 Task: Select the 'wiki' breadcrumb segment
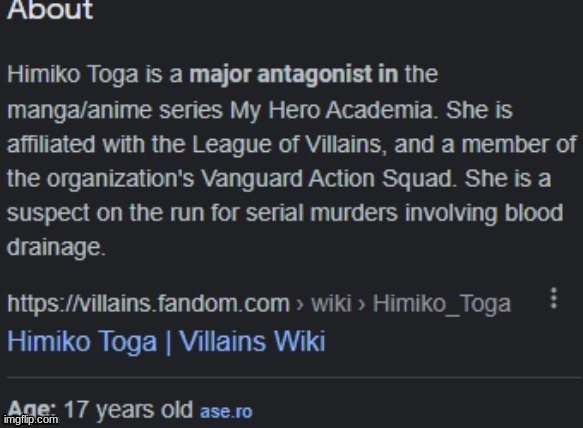(331, 303)
